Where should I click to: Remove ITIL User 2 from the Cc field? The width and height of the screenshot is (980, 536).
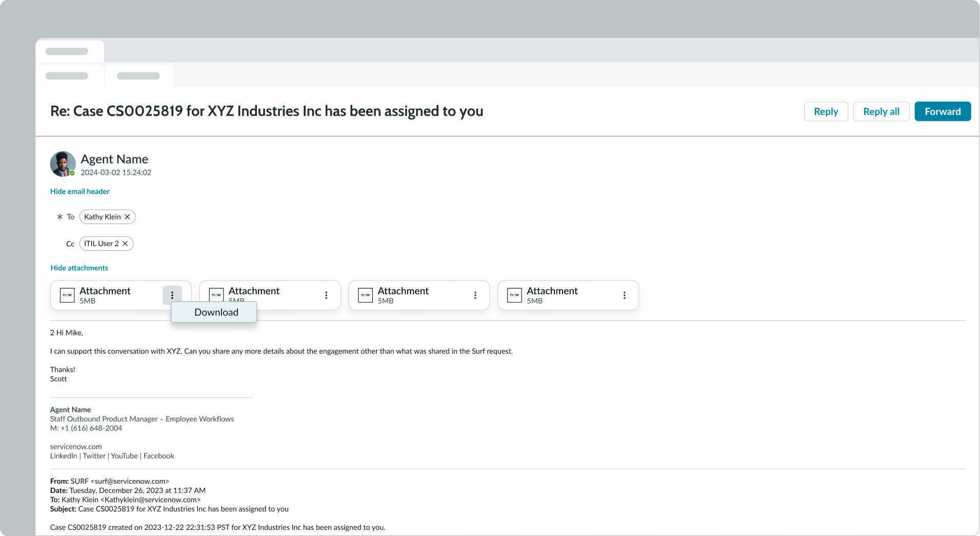(x=126, y=243)
